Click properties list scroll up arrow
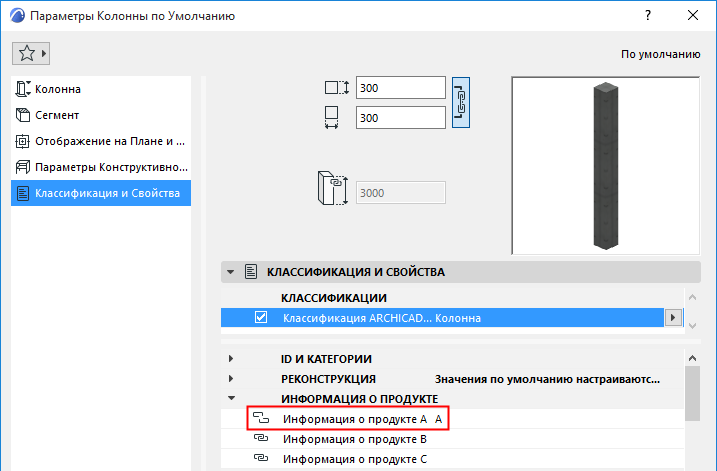Viewport: 717px width, 471px height. (692, 358)
